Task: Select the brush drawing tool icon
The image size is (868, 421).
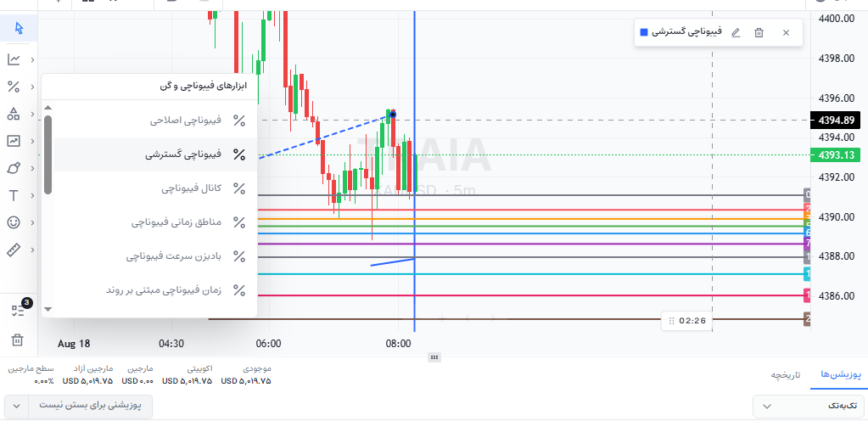Action: pyautogui.click(x=14, y=168)
